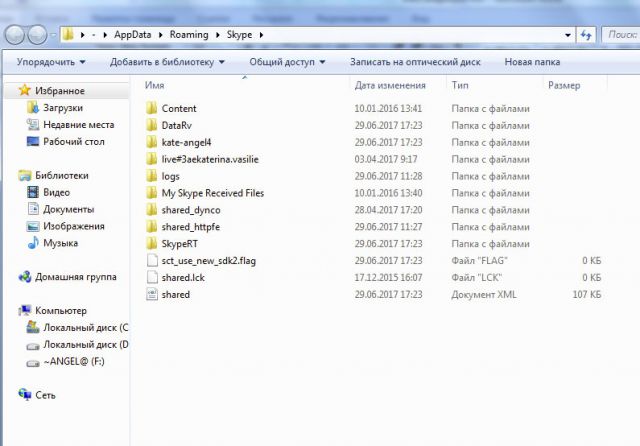Screen dimensions: 640x446
Task: Click the folder icon in address bar
Action: tap(69, 35)
